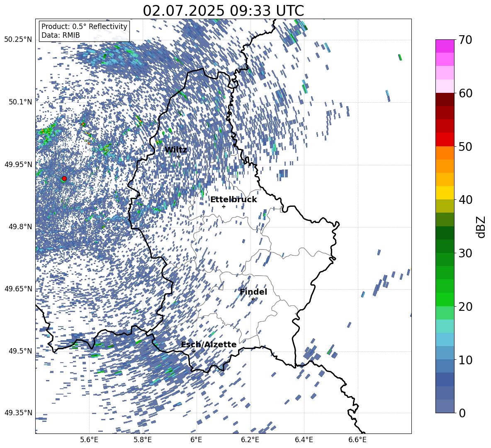
Task: Click the 6.4°E longitude tick label
Action: pyautogui.click(x=304, y=440)
